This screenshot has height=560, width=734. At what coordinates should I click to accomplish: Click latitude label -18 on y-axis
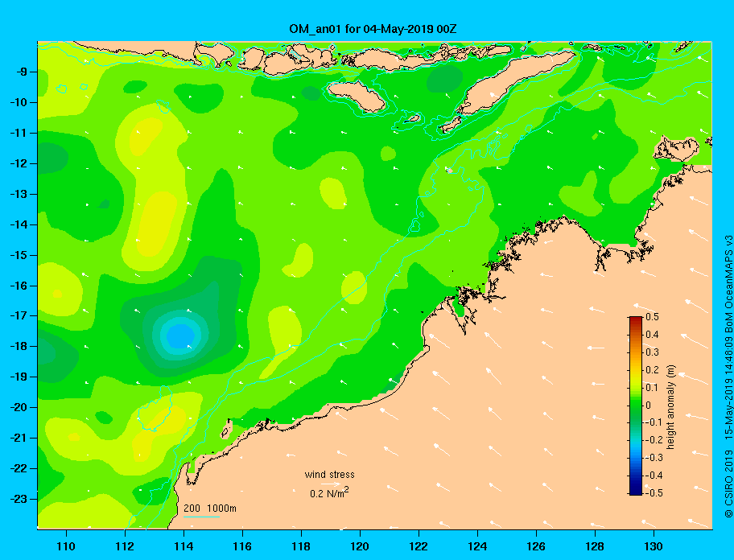18,346
